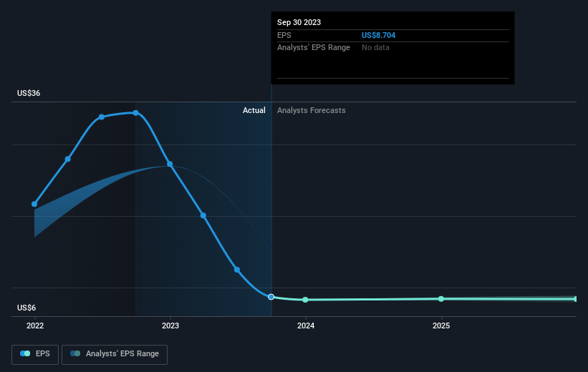
Task: Toggle the EPS legend button
Action: point(35,354)
